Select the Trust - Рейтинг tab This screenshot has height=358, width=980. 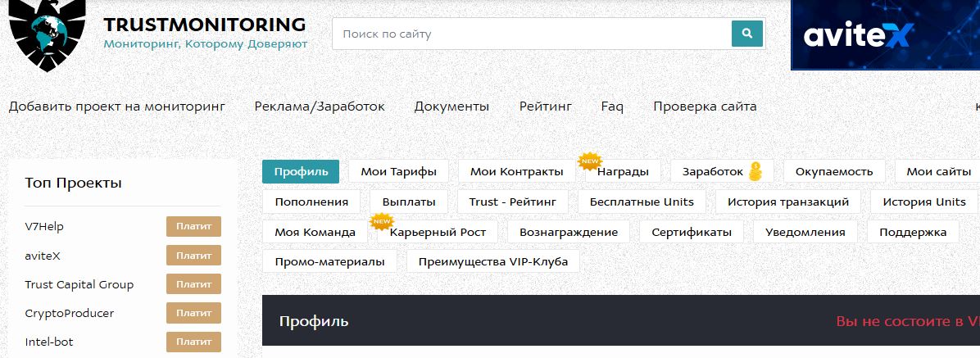tap(512, 202)
